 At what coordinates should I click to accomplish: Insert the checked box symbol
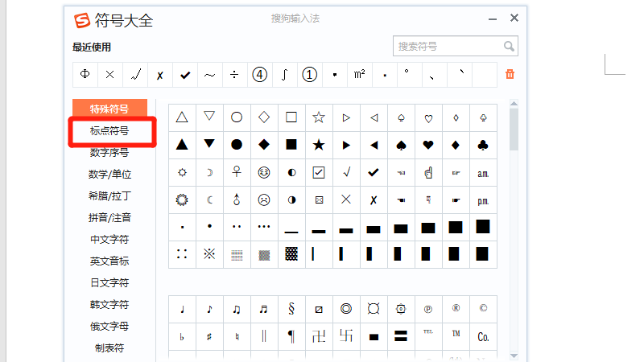319,172
